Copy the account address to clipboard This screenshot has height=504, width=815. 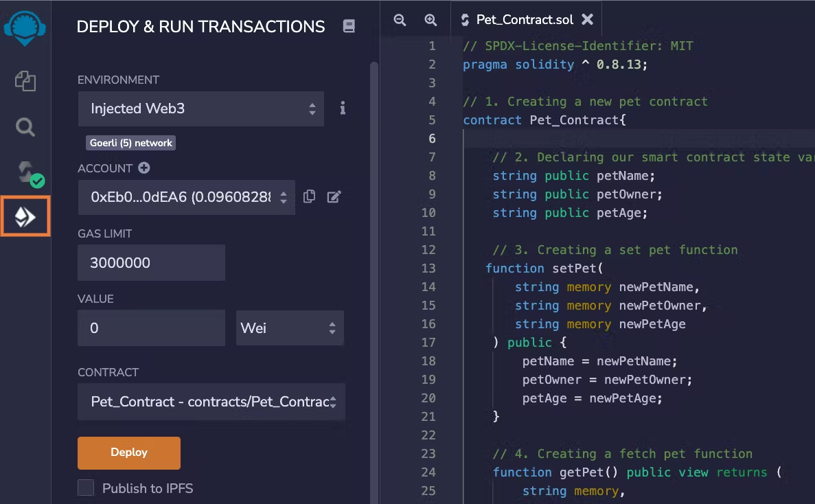310,197
